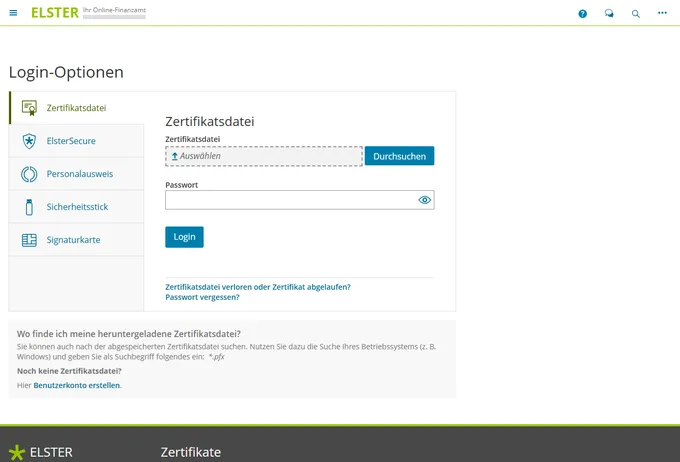Open the help question mark icon
This screenshot has width=680, height=462.
[582, 14]
